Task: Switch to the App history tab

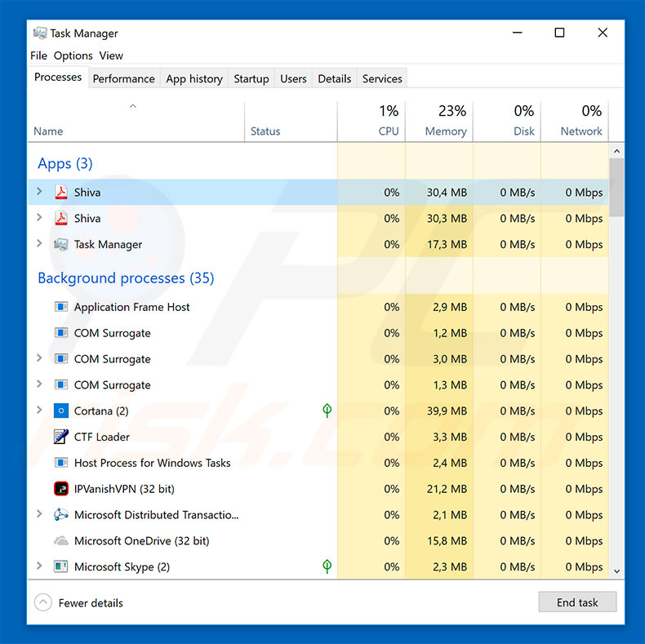Action: tap(194, 78)
